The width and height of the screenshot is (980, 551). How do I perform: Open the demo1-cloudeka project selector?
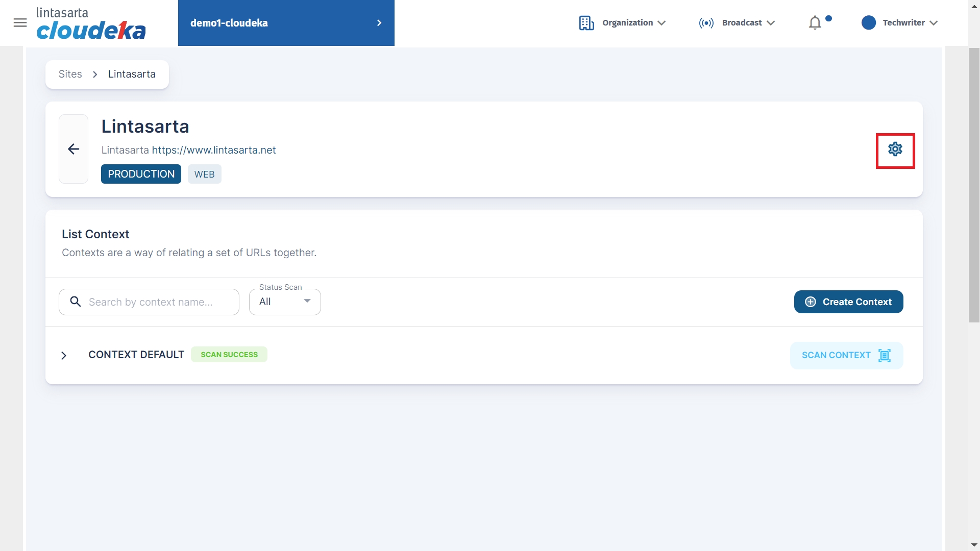tap(286, 23)
